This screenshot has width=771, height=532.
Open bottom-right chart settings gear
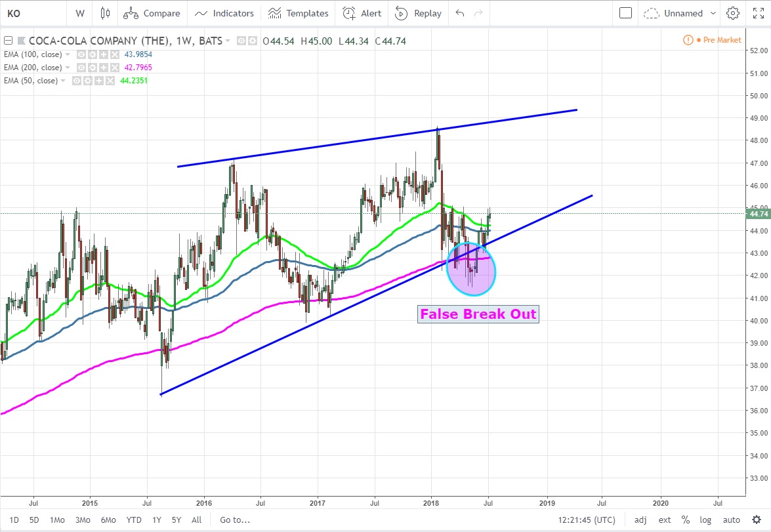pos(757,520)
